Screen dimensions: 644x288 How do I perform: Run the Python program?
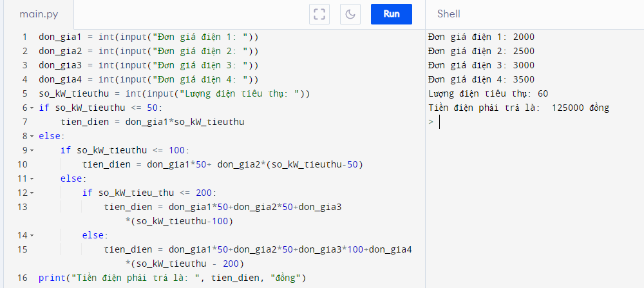point(391,14)
